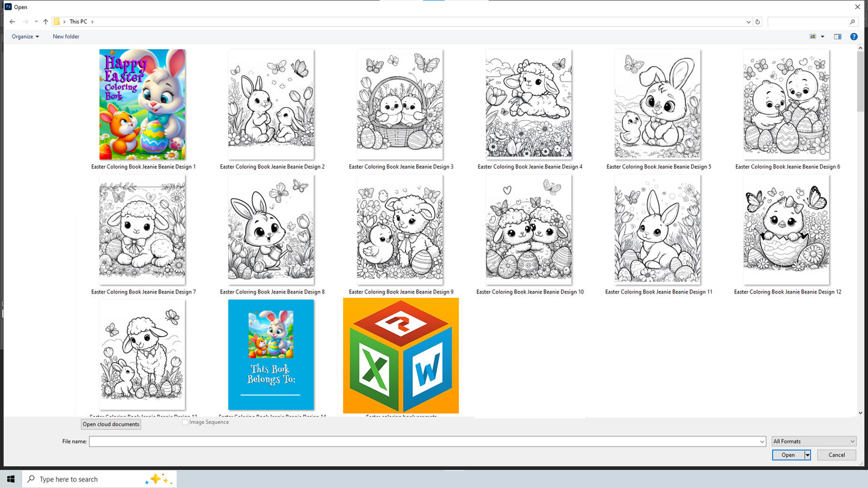Click file name 'Easter Coloring Book Jeanie Beanie Design 3'
This screenshot has width=868, height=488.
(401, 167)
